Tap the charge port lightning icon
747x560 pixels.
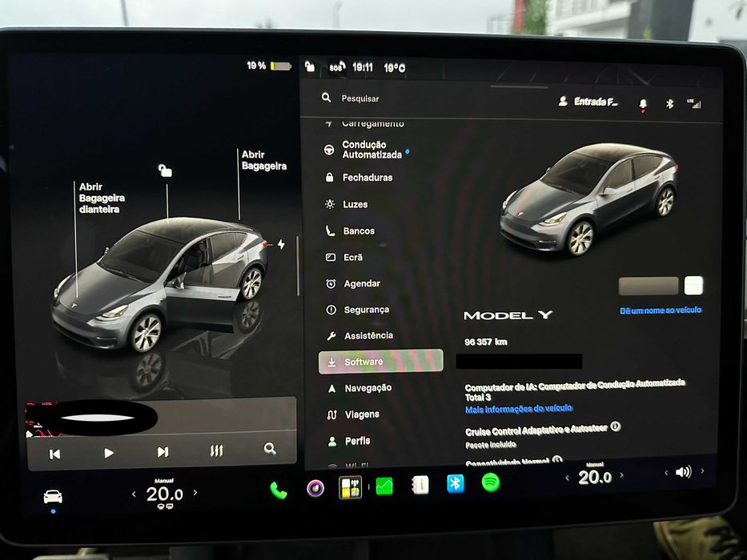[x=282, y=244]
